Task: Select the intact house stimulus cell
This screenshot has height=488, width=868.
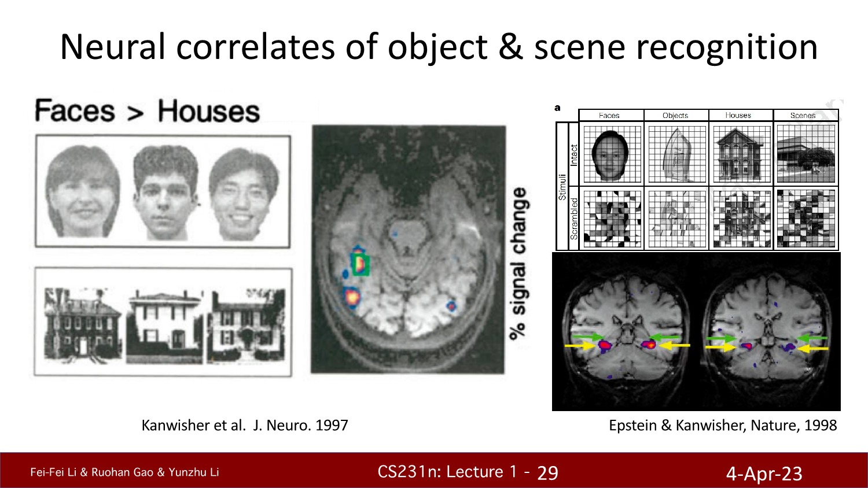Action: click(x=741, y=154)
